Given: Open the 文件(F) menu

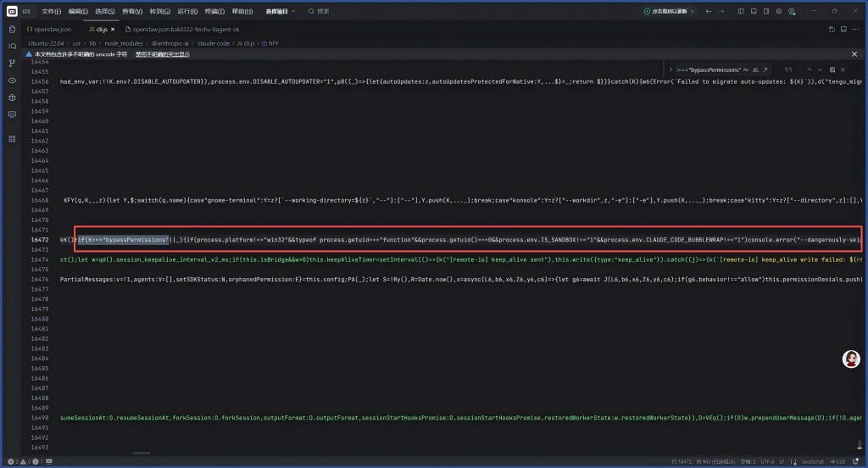Looking at the screenshot, I should point(51,11).
